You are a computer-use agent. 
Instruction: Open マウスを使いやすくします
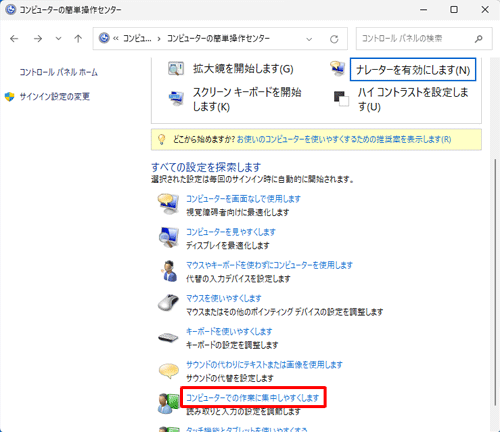224,298
